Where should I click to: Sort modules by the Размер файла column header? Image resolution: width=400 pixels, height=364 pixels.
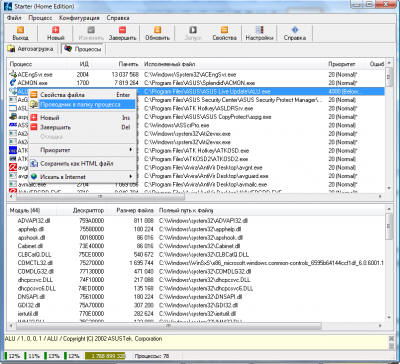(x=135, y=210)
